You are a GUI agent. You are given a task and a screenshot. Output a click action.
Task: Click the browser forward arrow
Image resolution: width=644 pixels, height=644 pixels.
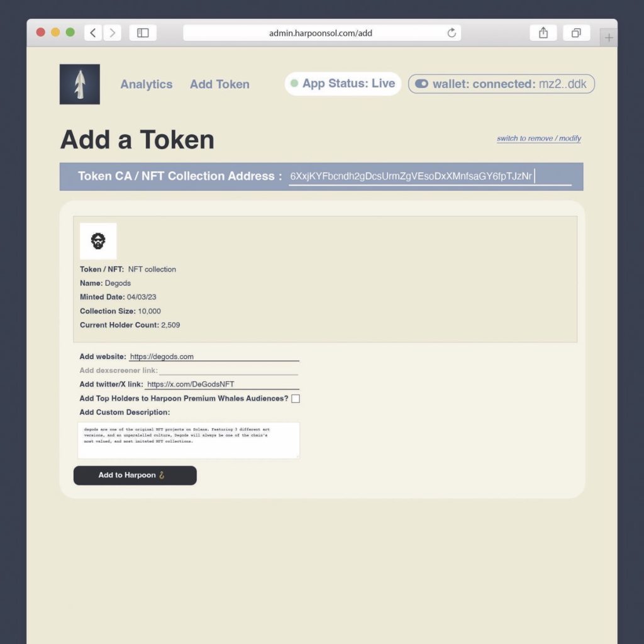pos(112,33)
